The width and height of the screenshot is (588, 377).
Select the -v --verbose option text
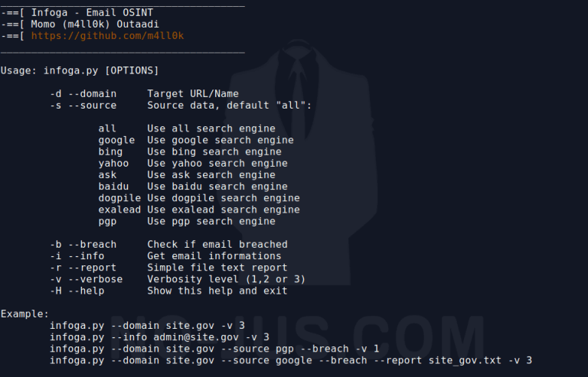point(87,280)
